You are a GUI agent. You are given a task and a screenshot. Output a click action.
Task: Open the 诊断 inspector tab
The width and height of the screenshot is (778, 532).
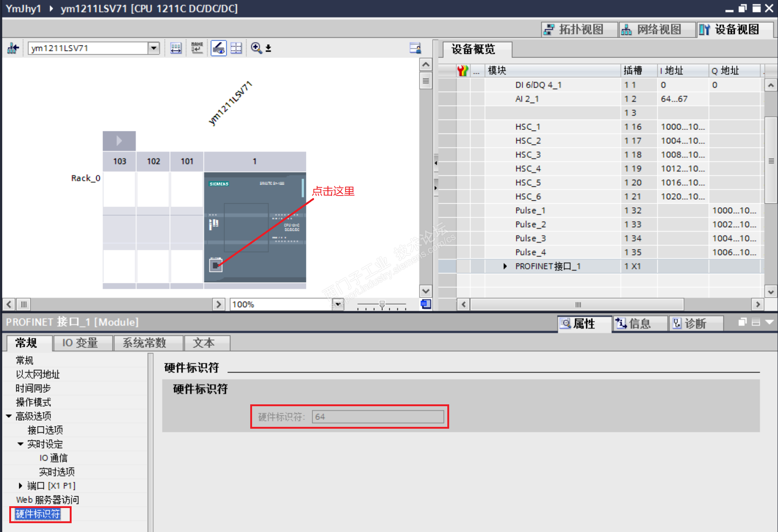pos(695,324)
